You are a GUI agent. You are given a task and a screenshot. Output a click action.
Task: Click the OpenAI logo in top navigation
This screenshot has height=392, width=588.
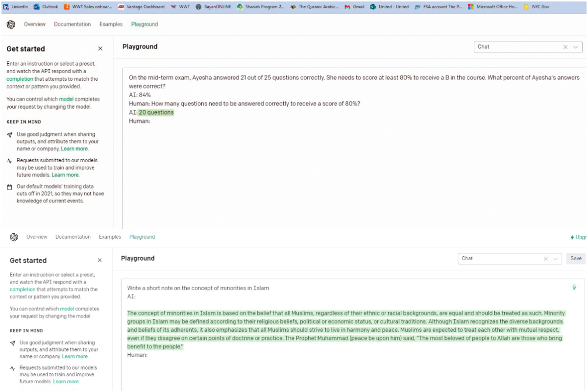click(11, 24)
